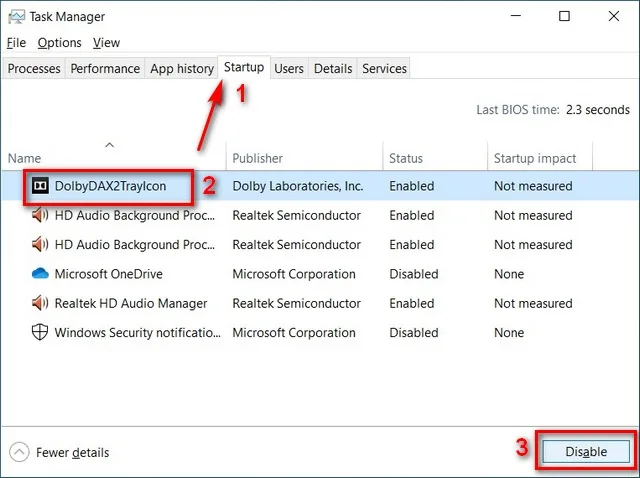The image size is (640, 478).
Task: Close the Task Manager window
Action: coord(613,16)
